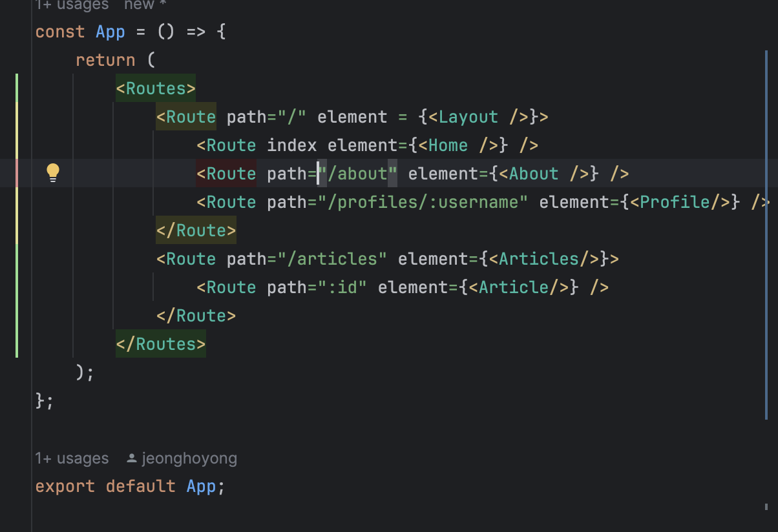The height and width of the screenshot is (532, 778).
Task: Click the About component in element prop
Action: (534, 174)
